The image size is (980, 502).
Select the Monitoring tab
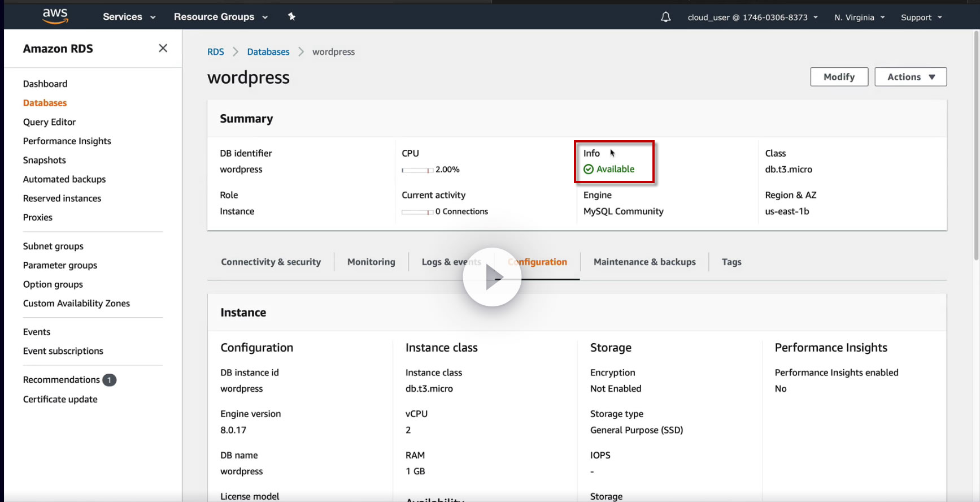371,262
